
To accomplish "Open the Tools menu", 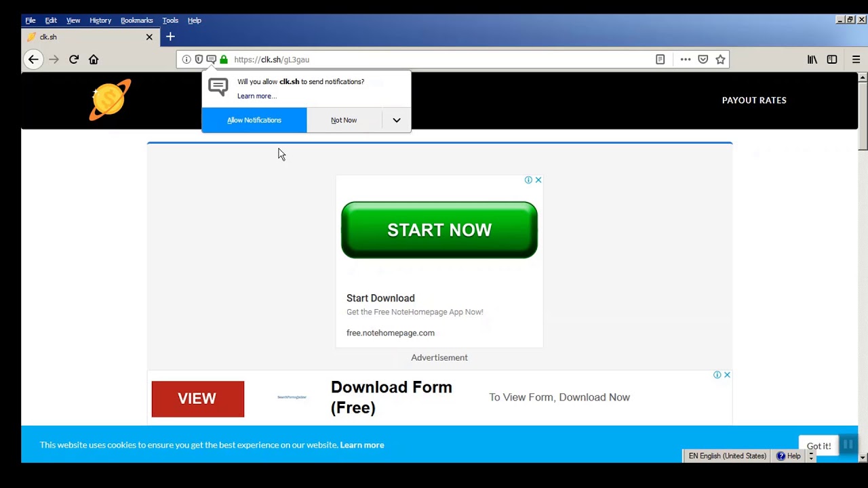I will click(170, 20).
